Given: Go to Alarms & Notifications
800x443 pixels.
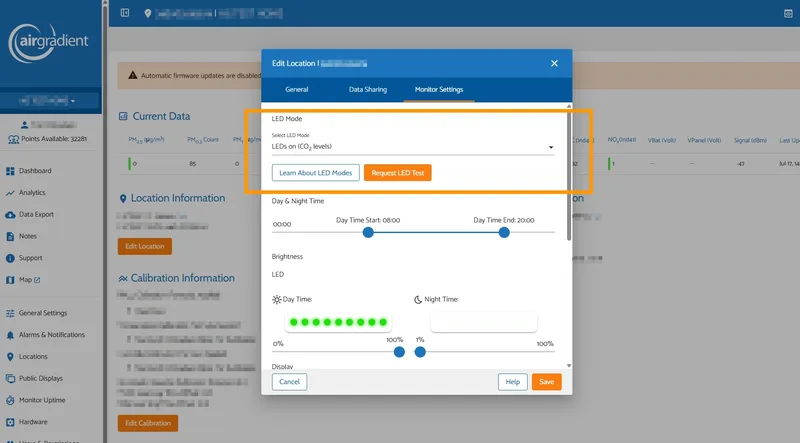Looking at the screenshot, I should click(x=52, y=335).
